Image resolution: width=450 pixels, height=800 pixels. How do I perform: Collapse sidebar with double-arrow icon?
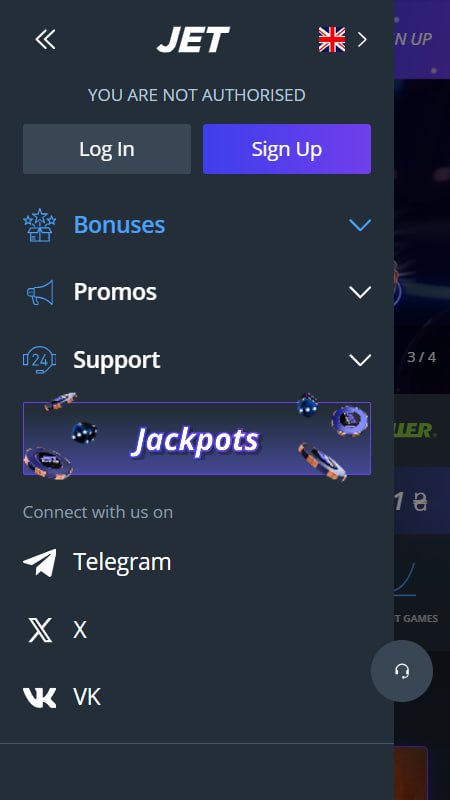(45, 39)
